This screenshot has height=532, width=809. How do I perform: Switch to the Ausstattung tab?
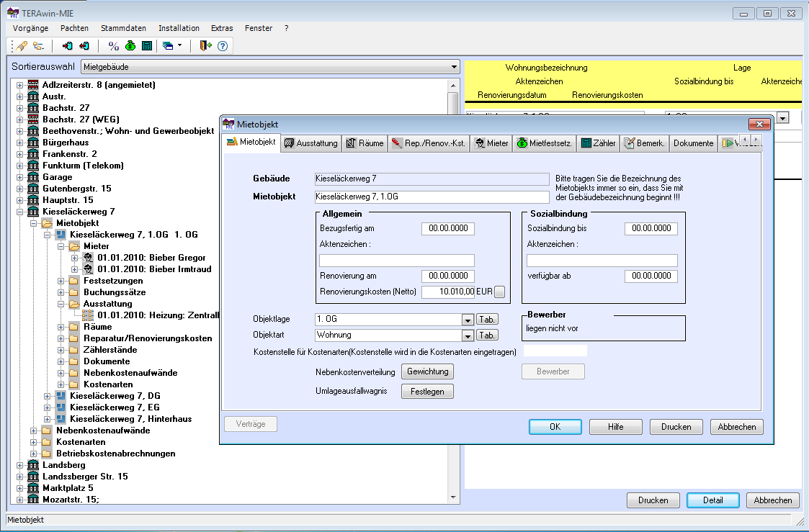(x=310, y=143)
